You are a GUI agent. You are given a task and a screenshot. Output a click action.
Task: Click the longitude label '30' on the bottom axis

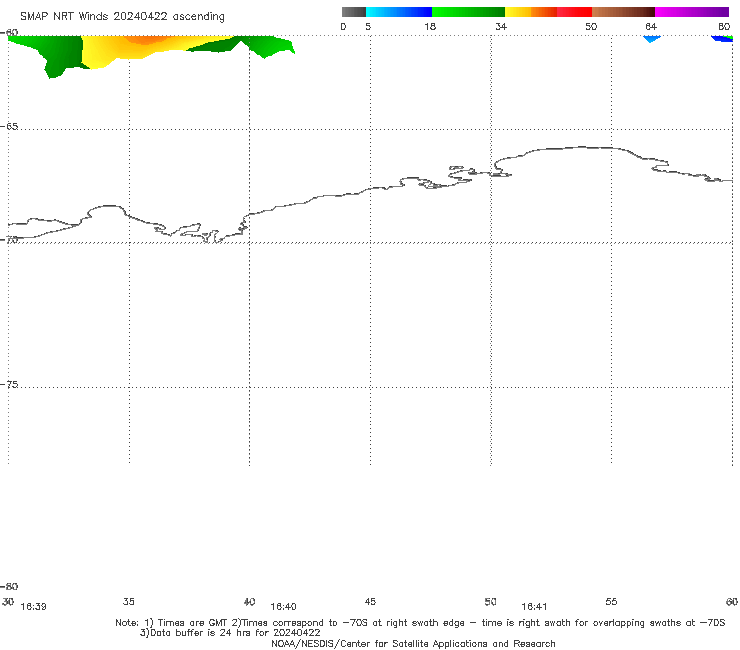click(8, 602)
